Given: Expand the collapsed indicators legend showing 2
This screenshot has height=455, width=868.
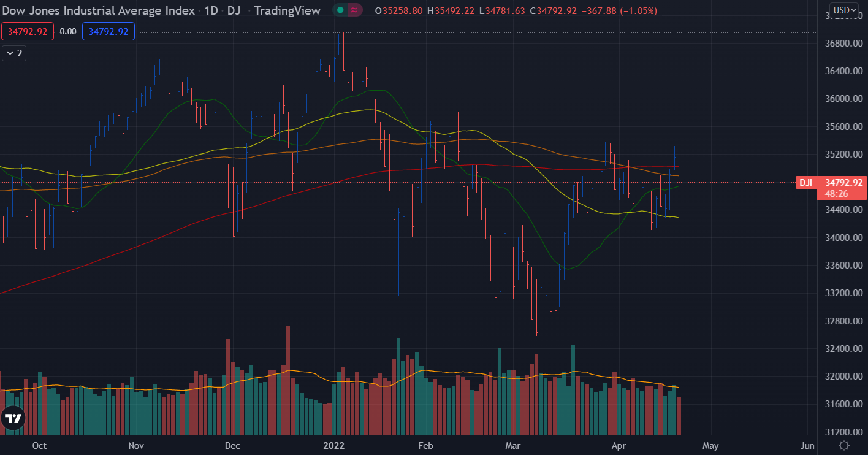Looking at the screenshot, I should pyautogui.click(x=14, y=53).
